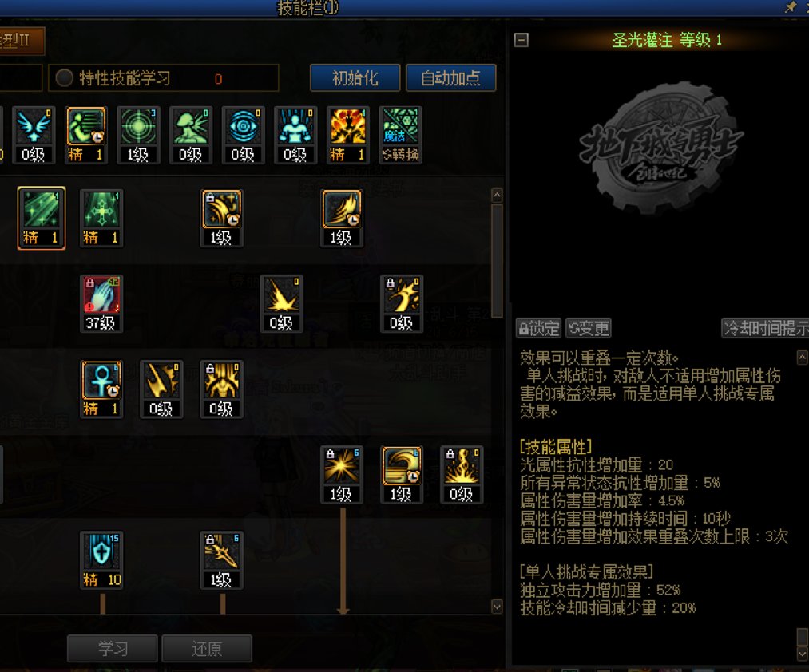809x672 pixels.
Task: Click the blue eye skill icon
Action: pyautogui.click(x=243, y=135)
